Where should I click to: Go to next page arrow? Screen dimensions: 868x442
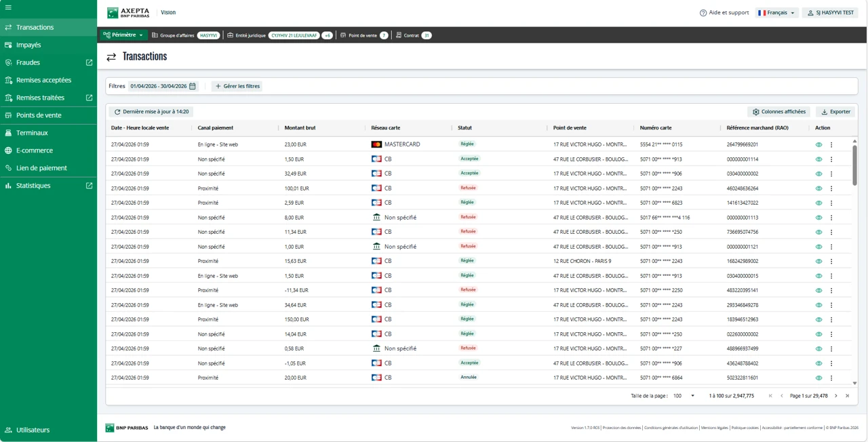click(836, 396)
